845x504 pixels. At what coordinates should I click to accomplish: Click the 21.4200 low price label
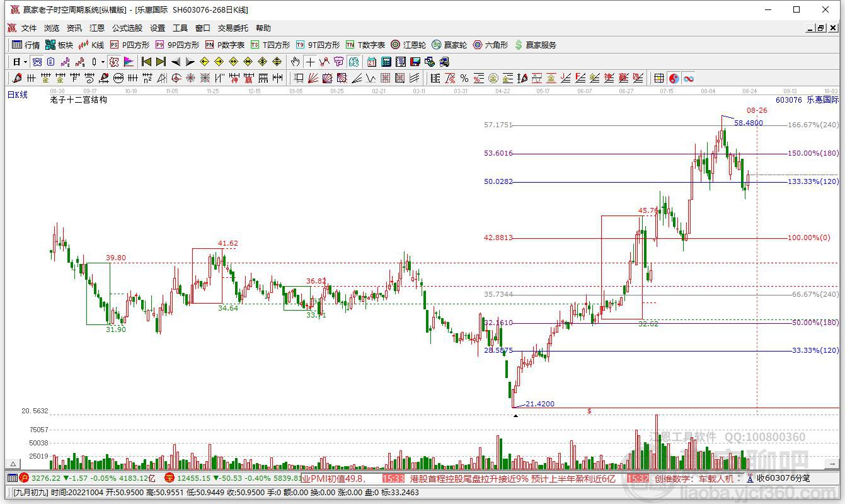click(x=540, y=404)
